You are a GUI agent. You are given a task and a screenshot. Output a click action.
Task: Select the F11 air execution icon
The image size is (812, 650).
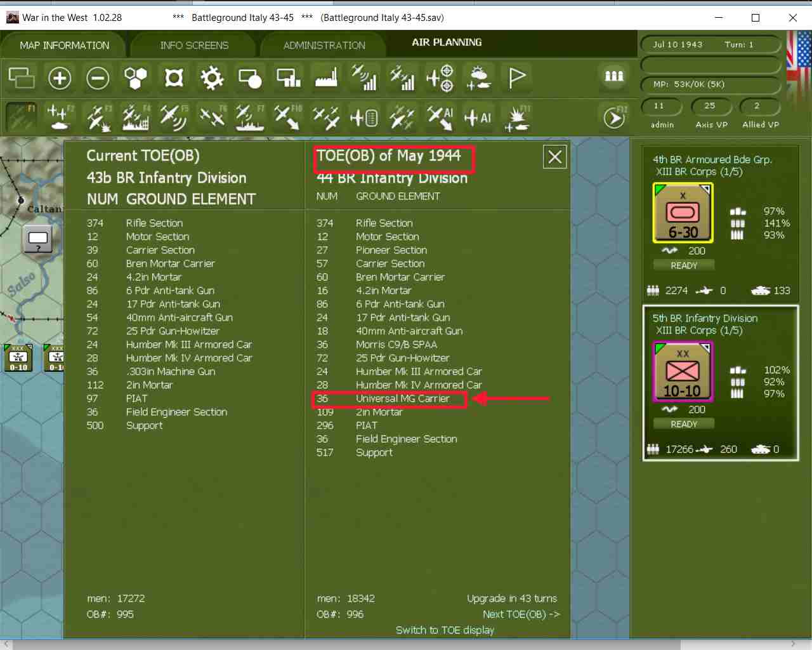coord(516,117)
